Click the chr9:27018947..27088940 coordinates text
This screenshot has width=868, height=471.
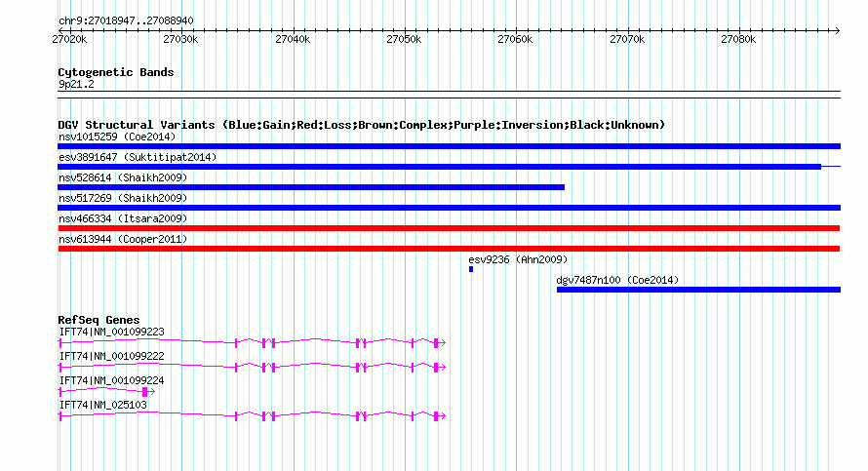point(126,21)
